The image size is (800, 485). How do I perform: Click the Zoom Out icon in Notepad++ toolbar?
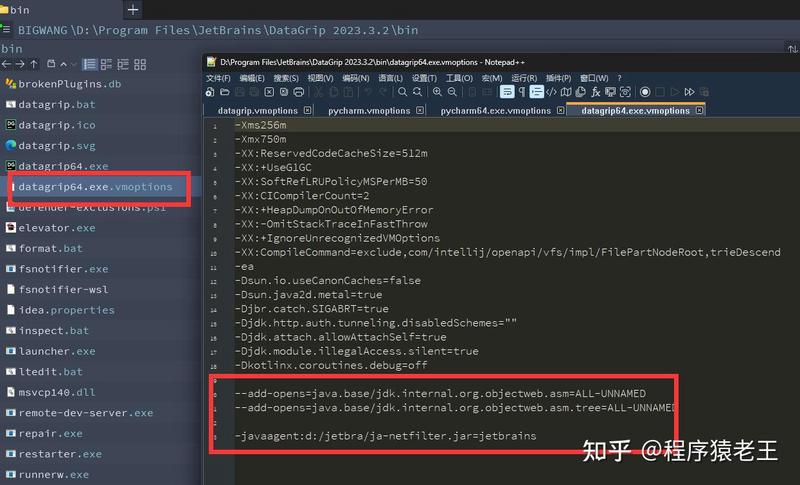452,92
